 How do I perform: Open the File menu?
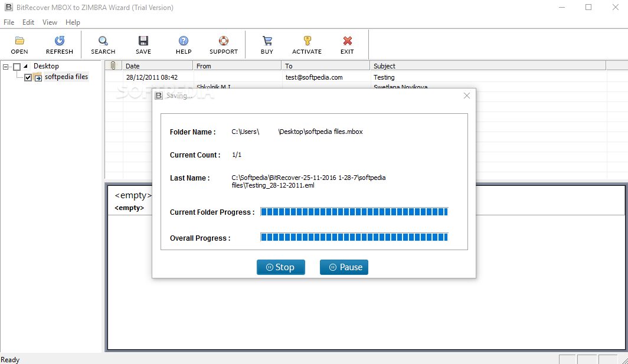(9, 22)
